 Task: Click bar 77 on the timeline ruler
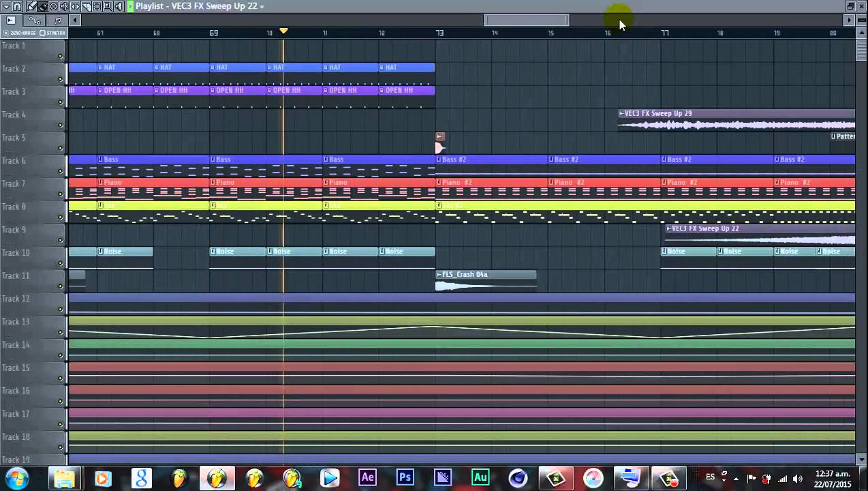click(x=665, y=33)
